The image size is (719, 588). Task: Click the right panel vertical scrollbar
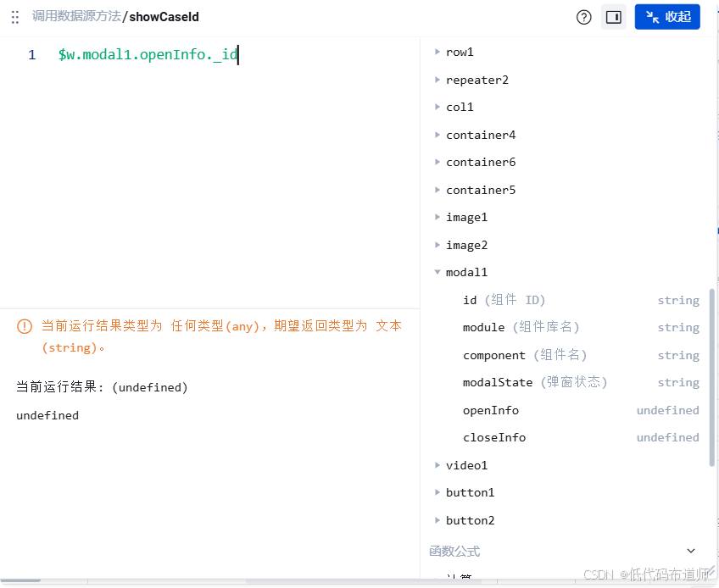click(x=711, y=377)
